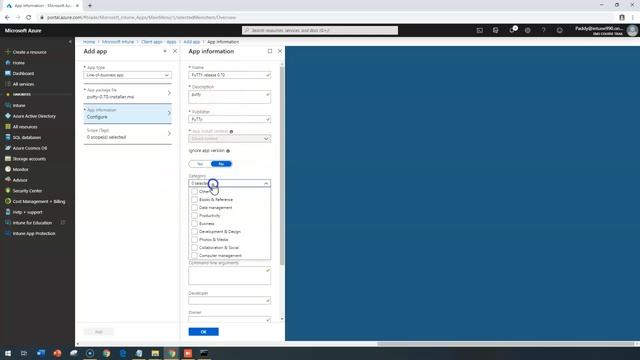Set Ignore app version to Yes
Screen dimensions: 640x360
click(200, 164)
